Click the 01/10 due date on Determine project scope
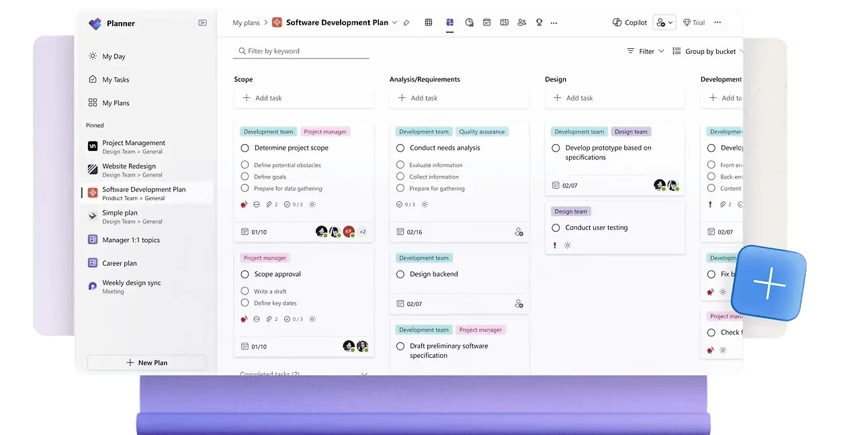 coord(254,232)
